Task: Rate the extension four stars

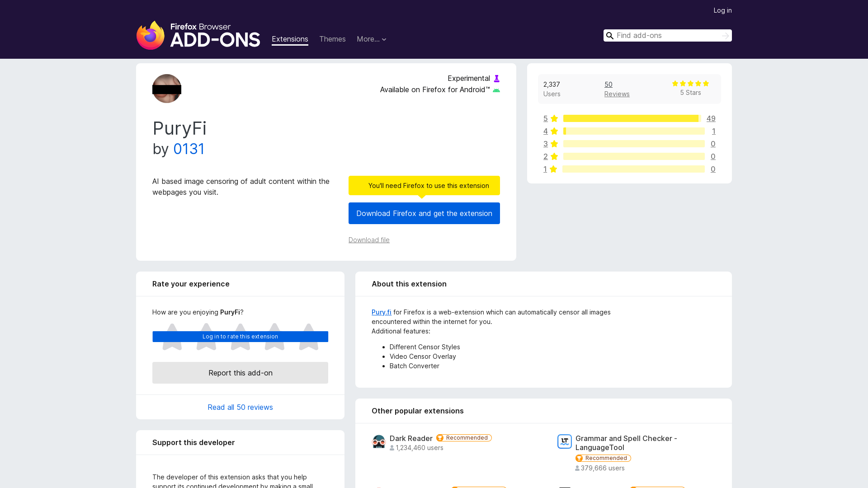Action: [x=274, y=337]
